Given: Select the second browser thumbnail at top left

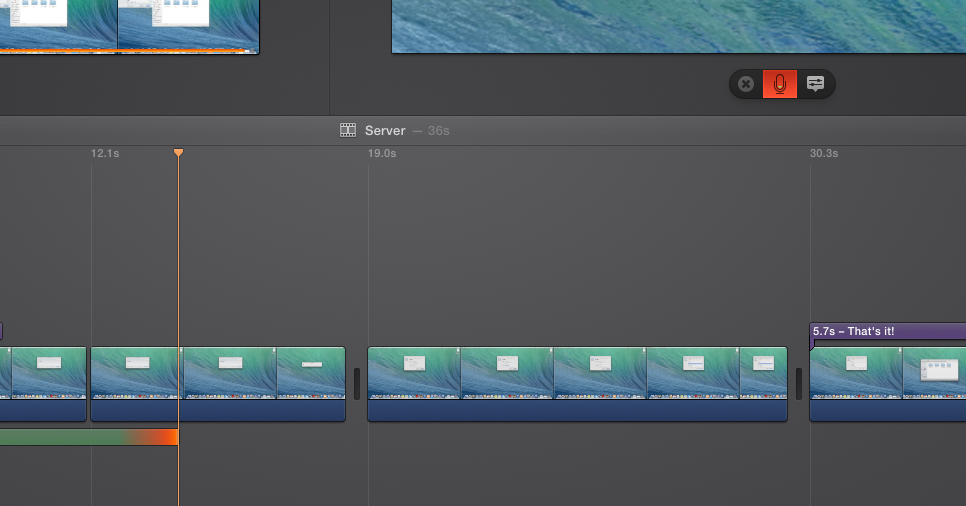Looking at the screenshot, I should pyautogui.click(x=188, y=24).
